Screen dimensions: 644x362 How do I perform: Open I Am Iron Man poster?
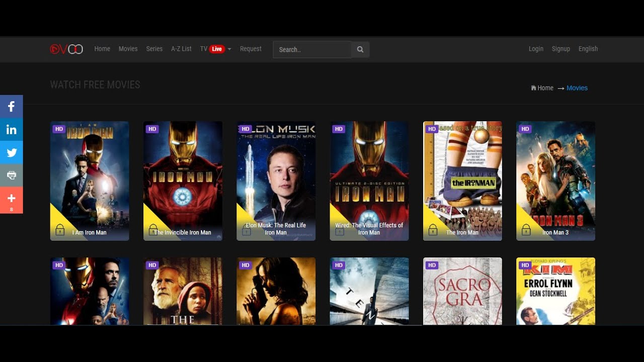(90, 181)
